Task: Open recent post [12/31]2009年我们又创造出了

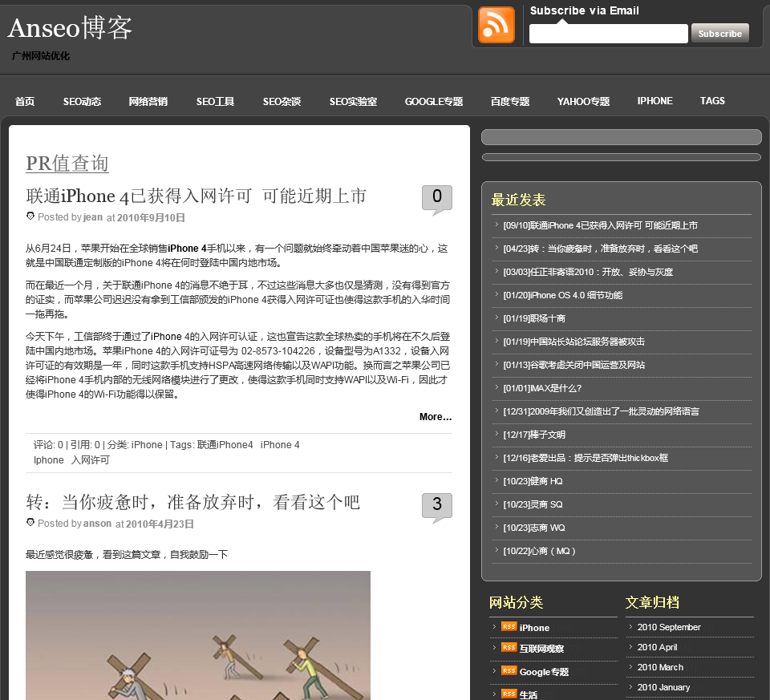Action: pyautogui.click(x=601, y=411)
